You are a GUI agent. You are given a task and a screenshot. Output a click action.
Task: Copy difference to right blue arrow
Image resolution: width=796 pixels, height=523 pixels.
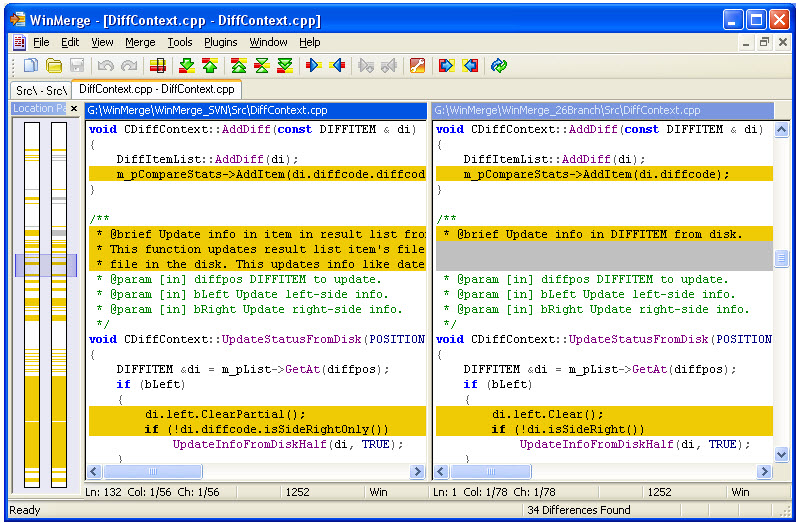pos(314,66)
